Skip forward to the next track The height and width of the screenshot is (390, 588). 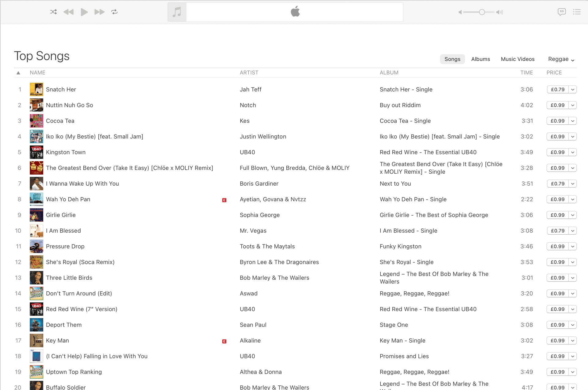coord(100,12)
